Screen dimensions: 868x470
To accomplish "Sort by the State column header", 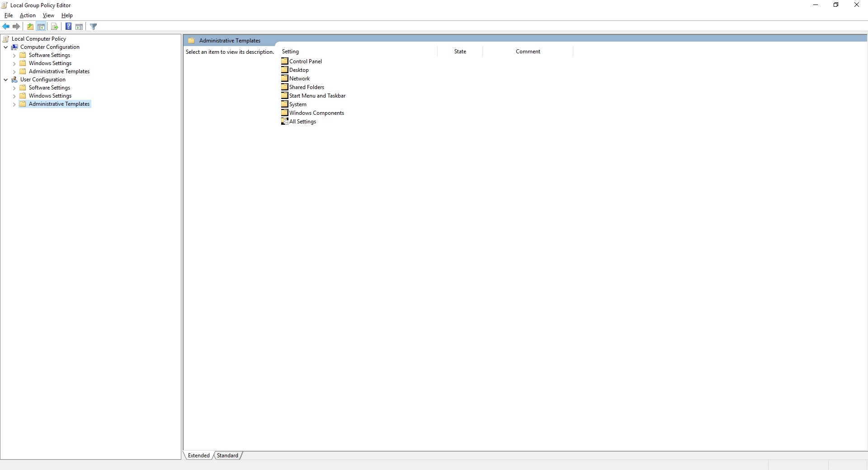I will [460, 52].
